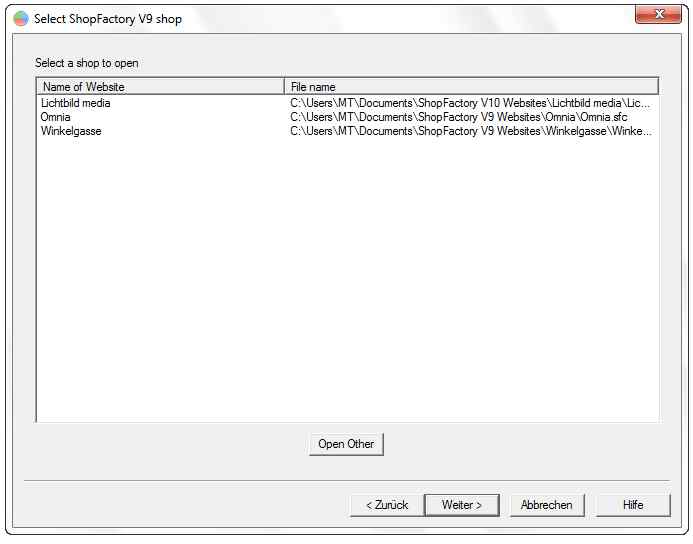Go back with the Zurück button
Screen dimensions: 693x544
pos(386,505)
